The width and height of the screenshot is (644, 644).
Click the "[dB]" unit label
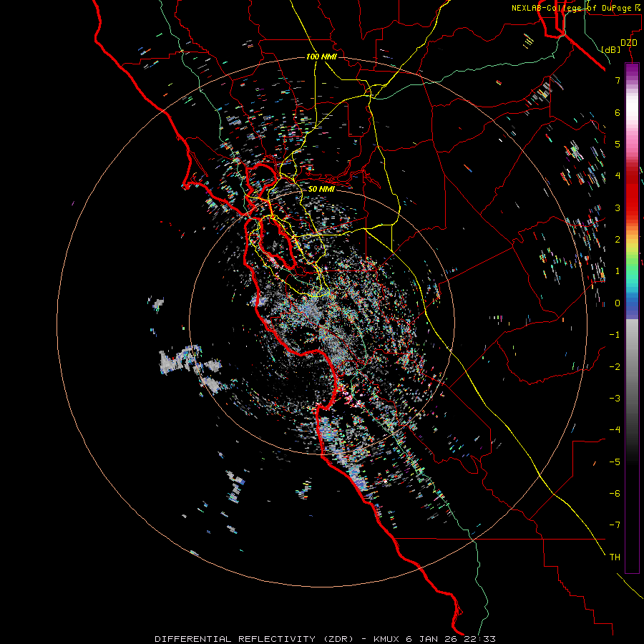click(x=610, y=49)
